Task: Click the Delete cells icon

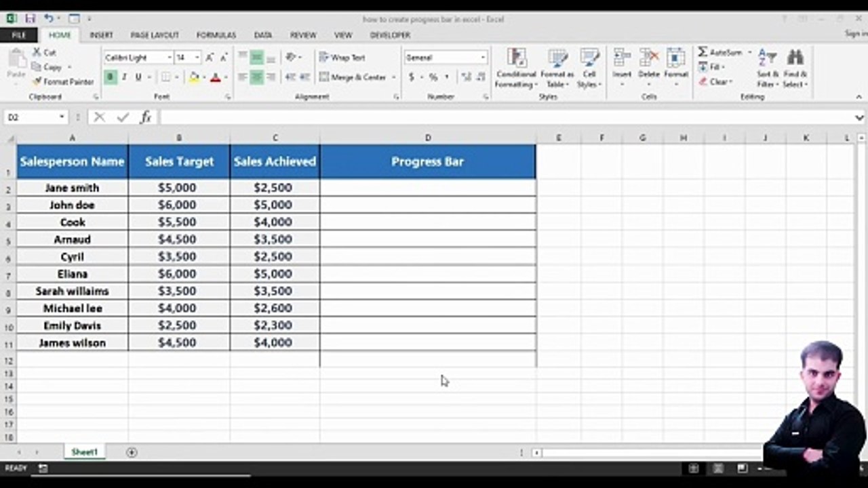Action: [649, 58]
